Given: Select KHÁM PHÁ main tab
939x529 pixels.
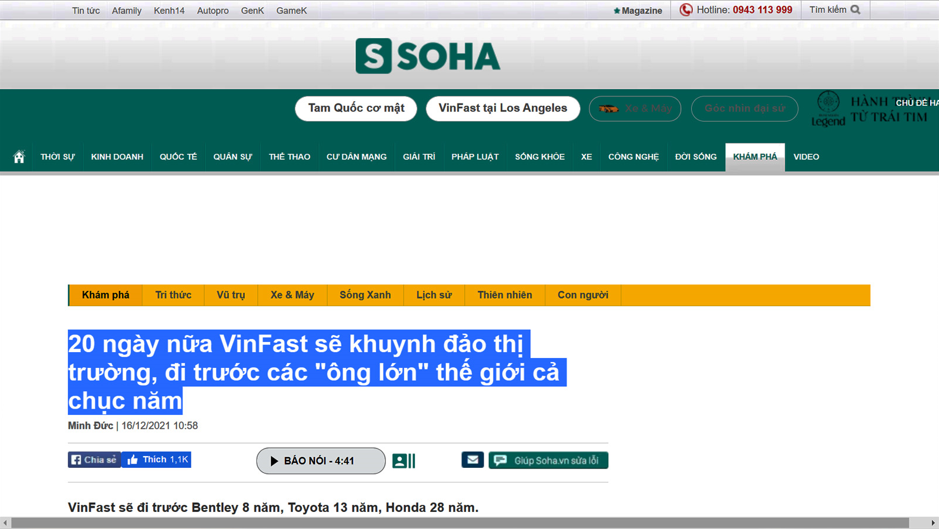Looking at the screenshot, I should pos(755,157).
